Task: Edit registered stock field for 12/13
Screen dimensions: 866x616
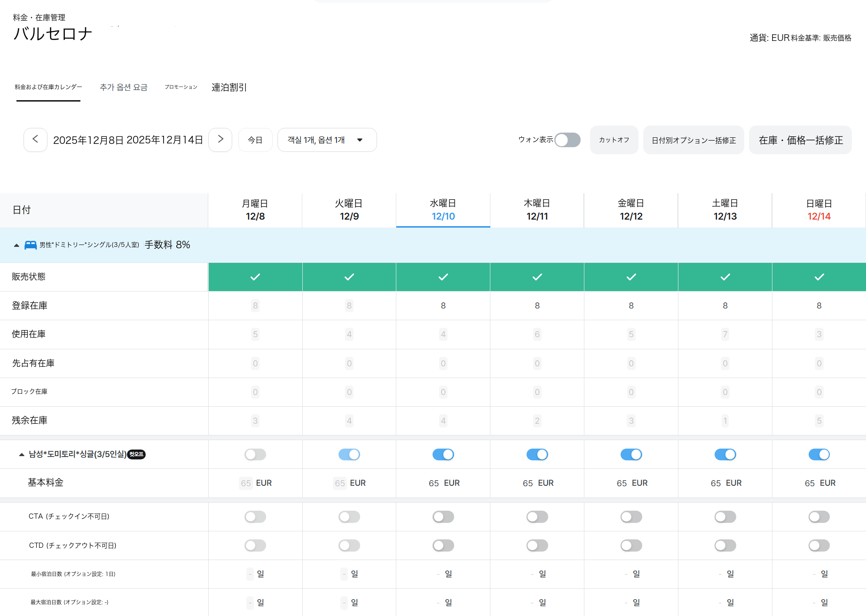Action: coord(725,306)
